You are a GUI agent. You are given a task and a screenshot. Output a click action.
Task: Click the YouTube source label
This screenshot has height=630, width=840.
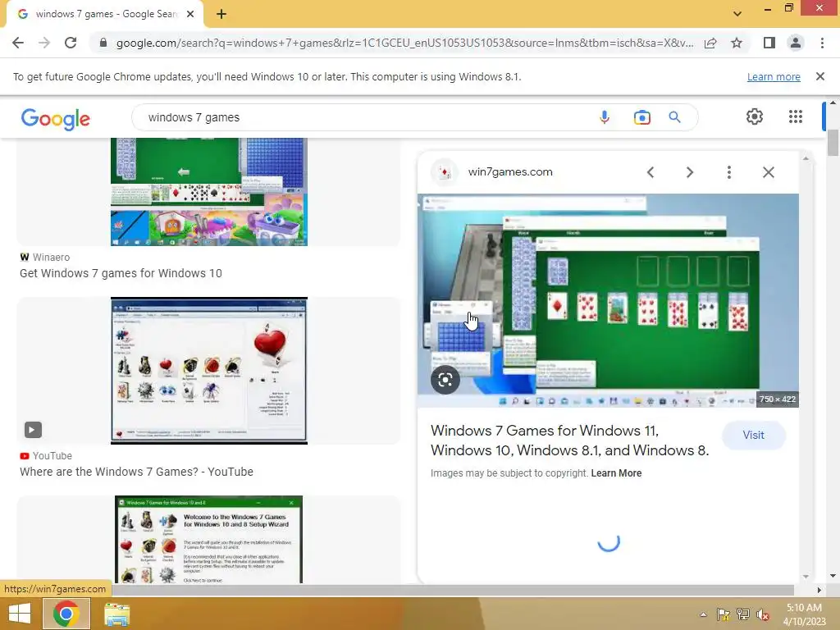click(x=52, y=456)
